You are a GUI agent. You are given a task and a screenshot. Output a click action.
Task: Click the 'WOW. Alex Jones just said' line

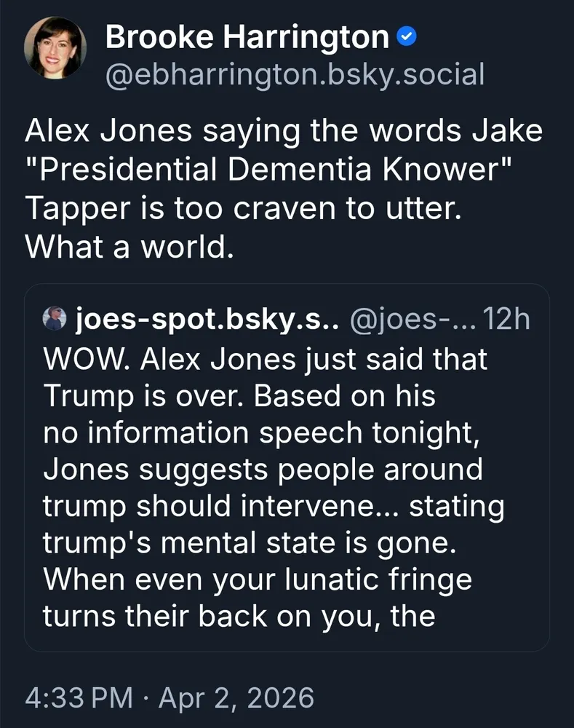click(265, 358)
